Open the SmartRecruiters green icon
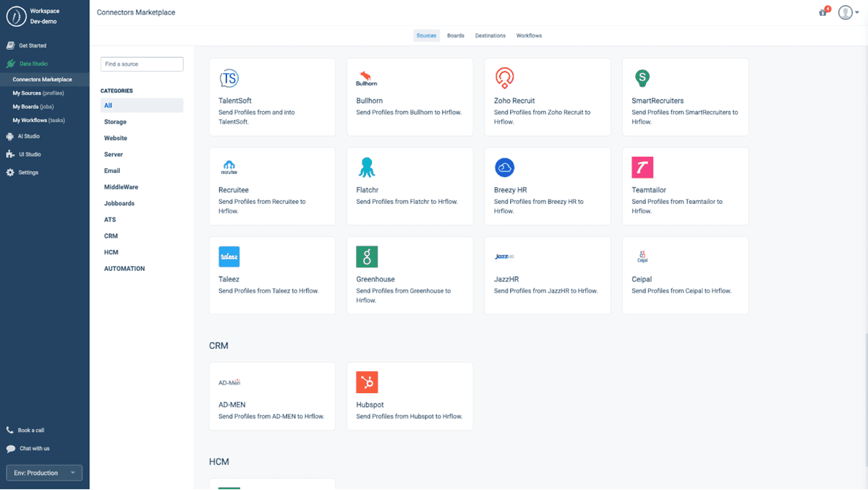Image resolution: width=868 pixels, height=490 pixels. click(x=642, y=77)
